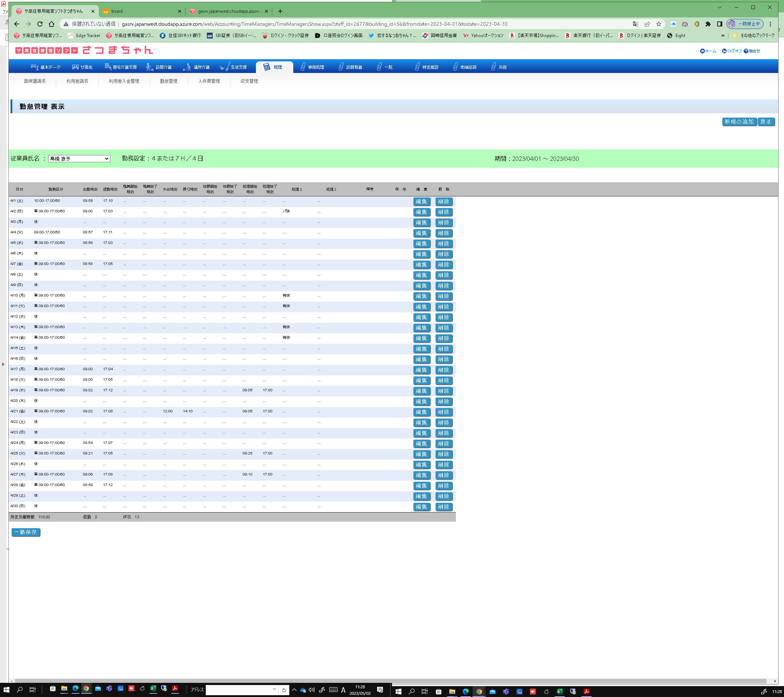Open the Chrome extensions puzzle icon

[x=708, y=24]
